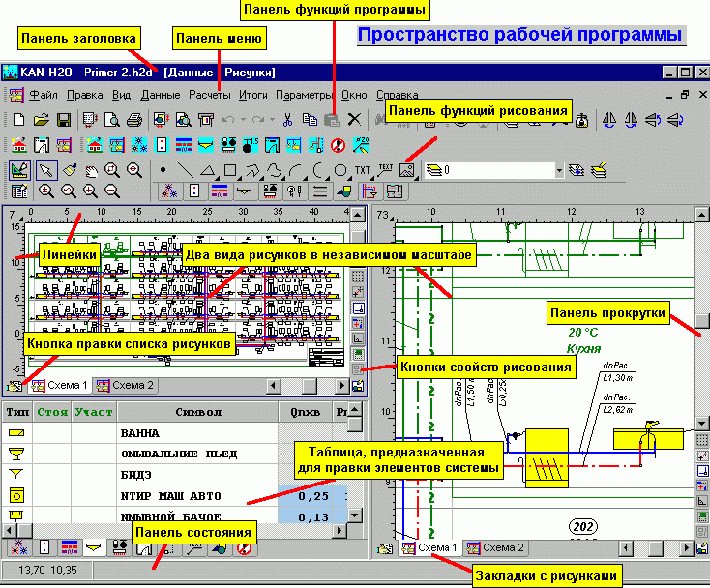Select the TEXT leader annotation tool

(x=385, y=170)
